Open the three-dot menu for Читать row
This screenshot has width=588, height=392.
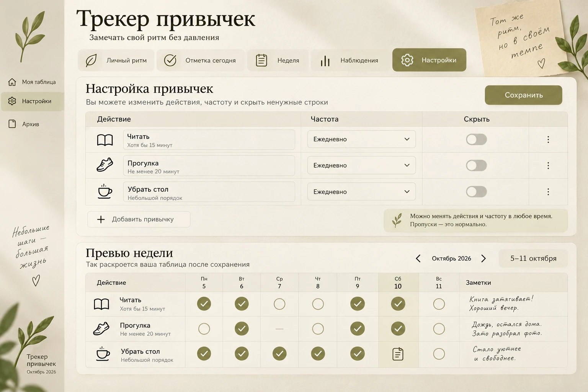tap(548, 139)
